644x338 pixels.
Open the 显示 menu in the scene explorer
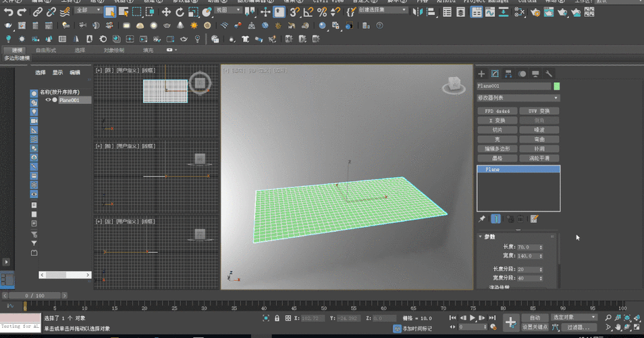(x=58, y=72)
